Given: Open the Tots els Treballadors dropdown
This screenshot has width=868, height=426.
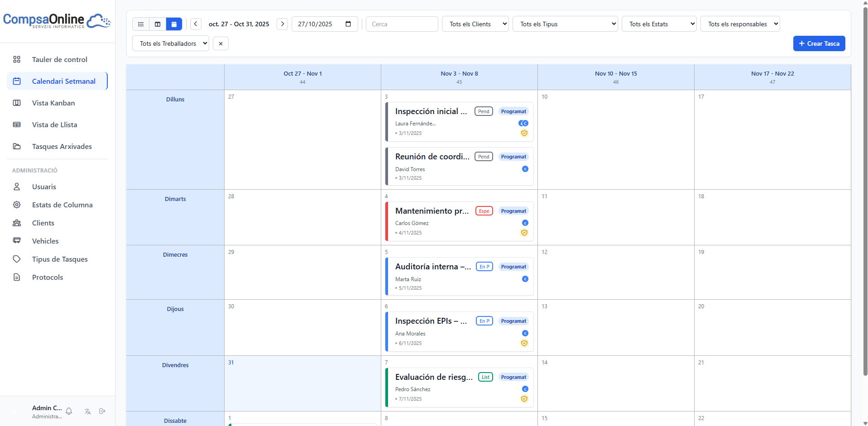Looking at the screenshot, I should [170, 43].
